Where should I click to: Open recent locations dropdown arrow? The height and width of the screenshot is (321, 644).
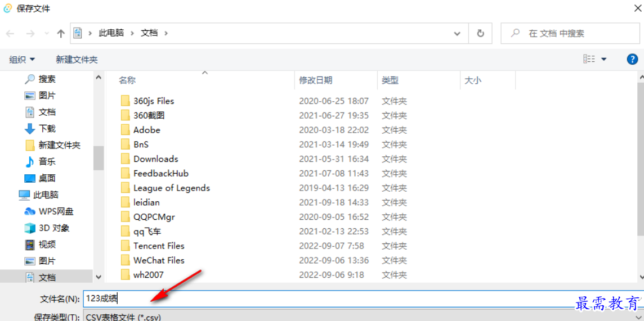47,34
